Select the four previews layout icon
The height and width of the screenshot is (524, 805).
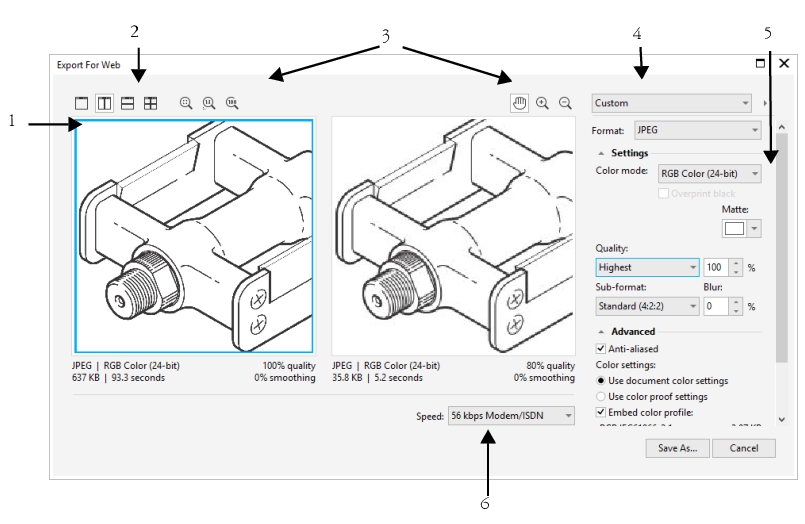tap(150, 103)
